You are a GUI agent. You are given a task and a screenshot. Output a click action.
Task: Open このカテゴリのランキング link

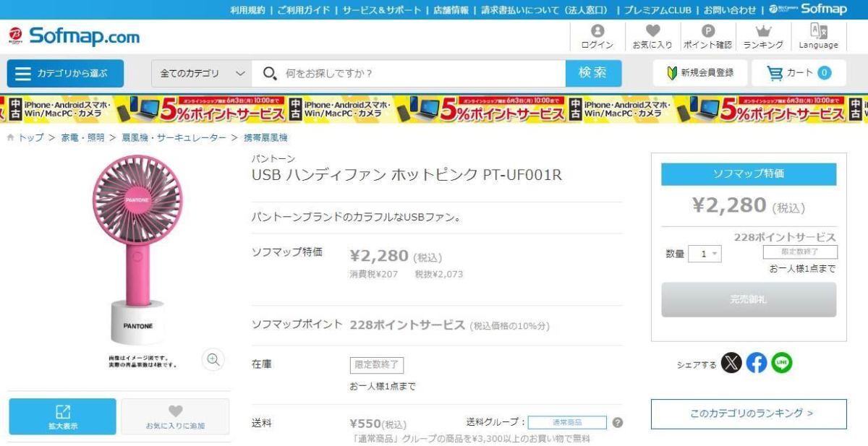point(749,413)
